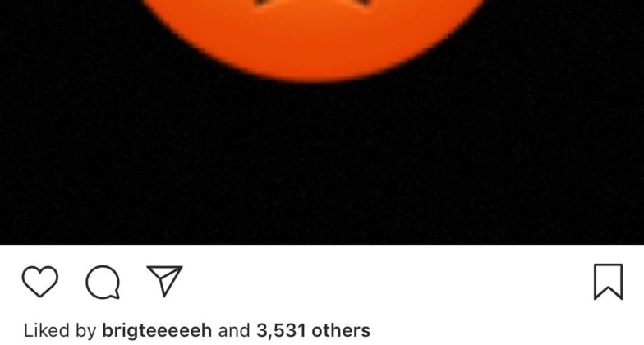The image size is (644, 345).
Task: Save the post with the bookmark icon
Action: 608,282
